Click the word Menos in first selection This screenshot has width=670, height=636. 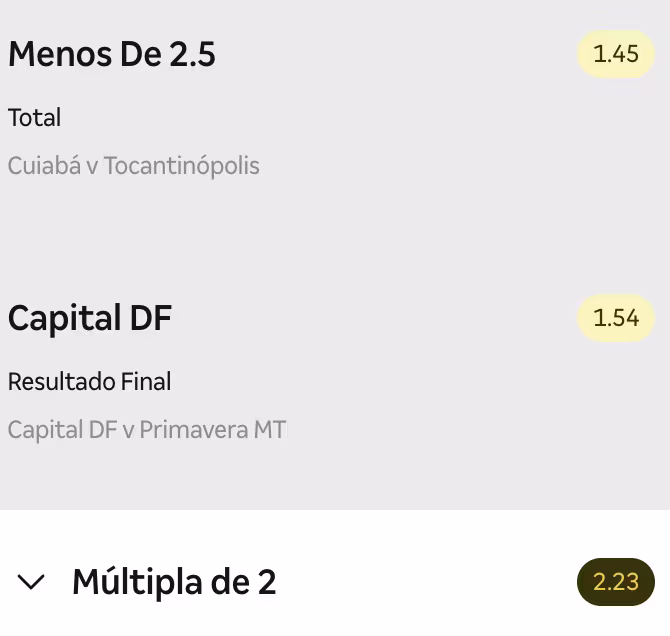point(60,54)
